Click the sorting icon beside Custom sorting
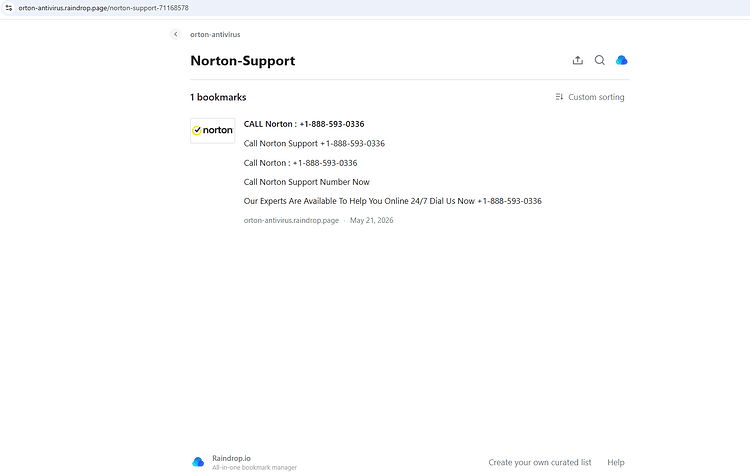The image size is (750, 475). click(x=559, y=97)
